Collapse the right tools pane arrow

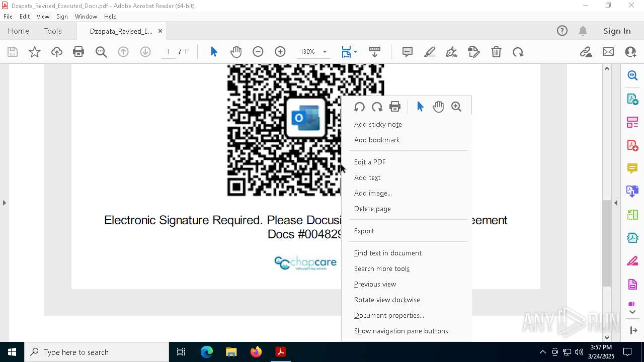(616, 203)
